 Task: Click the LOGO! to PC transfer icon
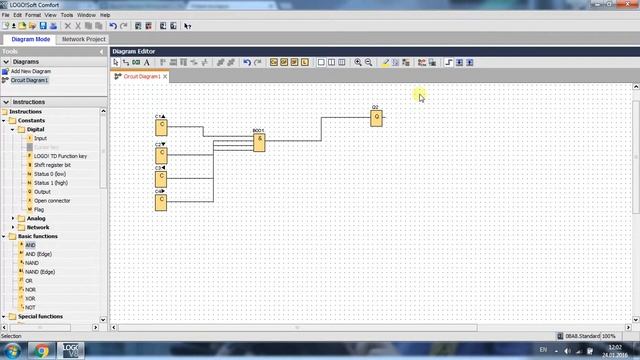[173, 26]
